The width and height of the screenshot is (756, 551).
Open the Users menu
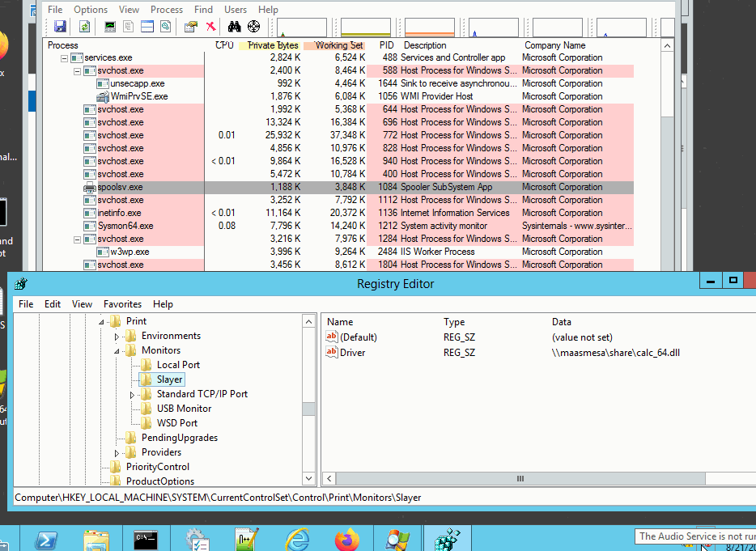pyautogui.click(x=236, y=10)
